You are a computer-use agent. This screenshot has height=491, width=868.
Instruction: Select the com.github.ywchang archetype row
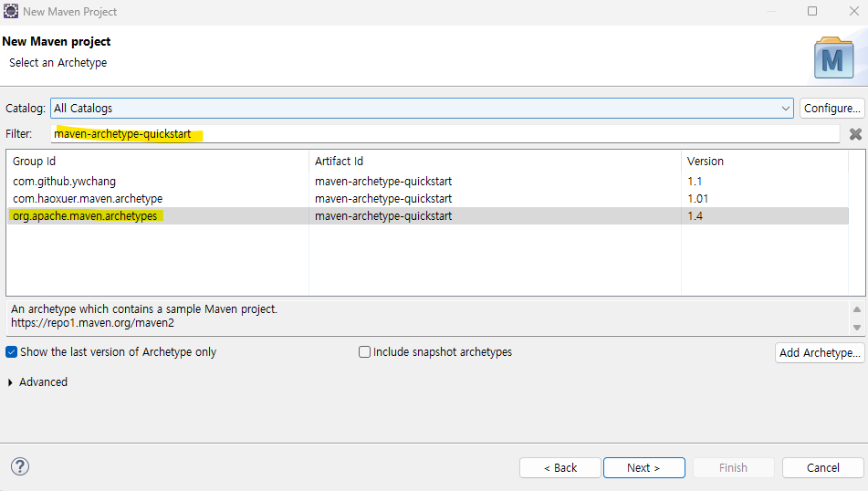(x=428, y=182)
